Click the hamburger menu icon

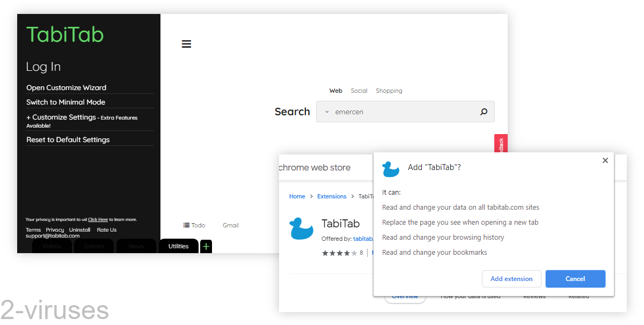pyautogui.click(x=186, y=43)
